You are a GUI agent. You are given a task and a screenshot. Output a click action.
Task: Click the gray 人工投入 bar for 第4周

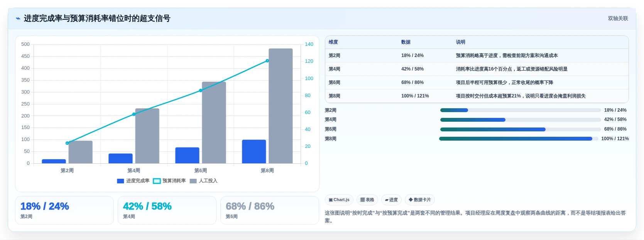[147, 136]
